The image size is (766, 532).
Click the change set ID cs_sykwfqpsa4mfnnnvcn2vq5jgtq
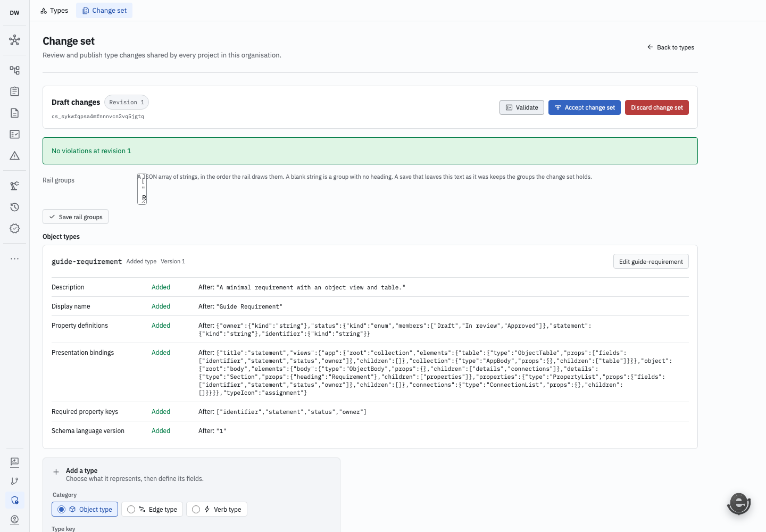click(x=98, y=117)
